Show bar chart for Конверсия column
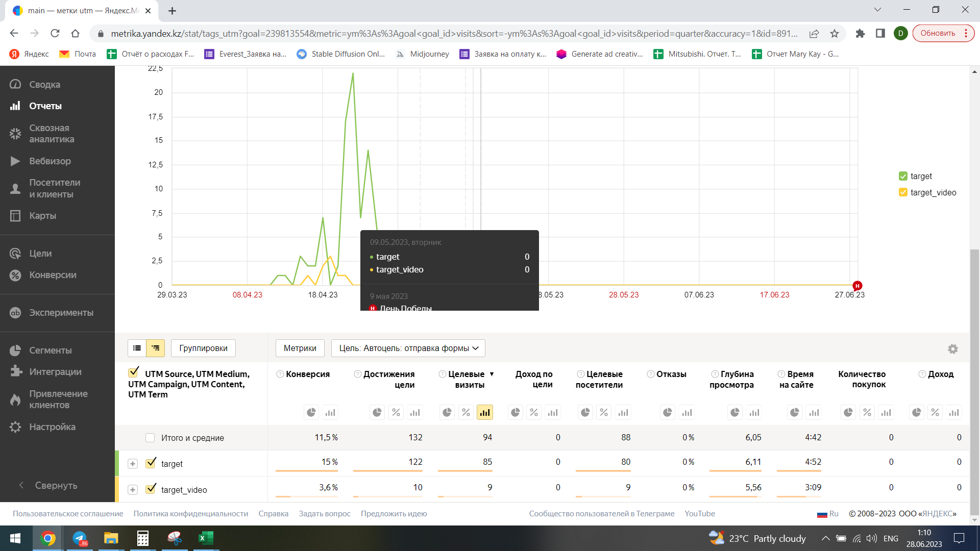Screen dimensions: 980x551 [330, 412]
